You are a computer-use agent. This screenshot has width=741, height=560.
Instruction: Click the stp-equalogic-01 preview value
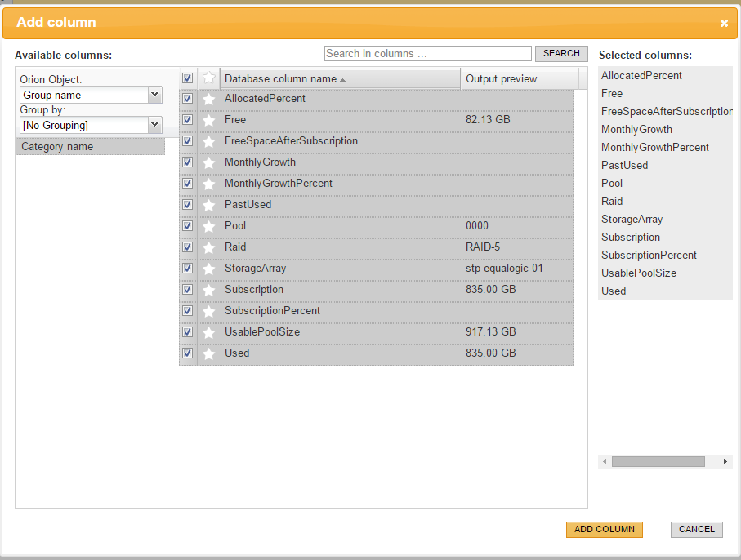tap(504, 269)
